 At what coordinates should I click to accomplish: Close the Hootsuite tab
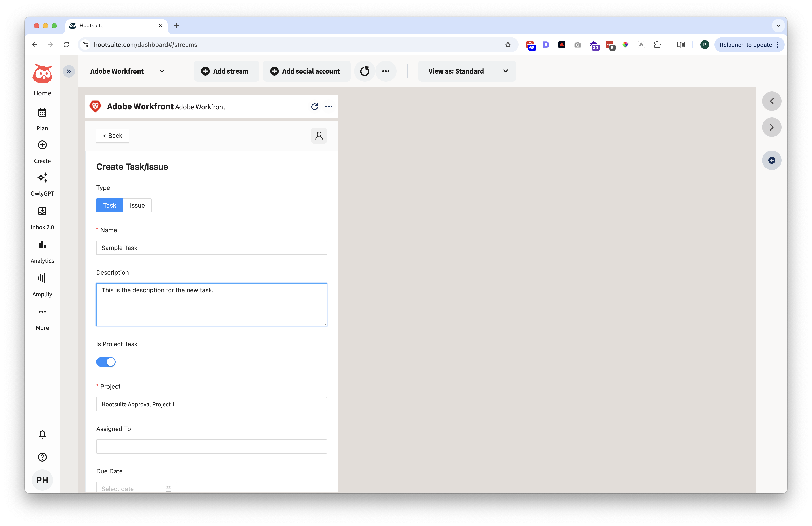click(161, 26)
